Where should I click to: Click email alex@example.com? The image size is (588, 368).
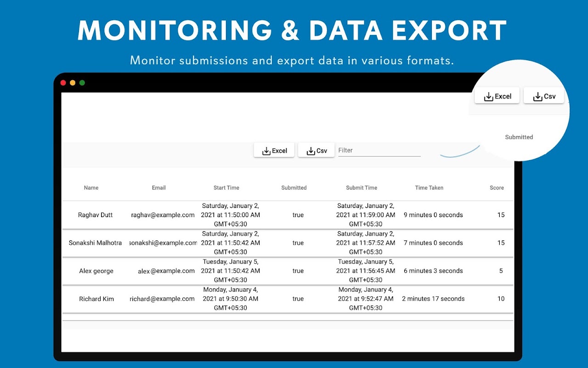[x=166, y=271]
